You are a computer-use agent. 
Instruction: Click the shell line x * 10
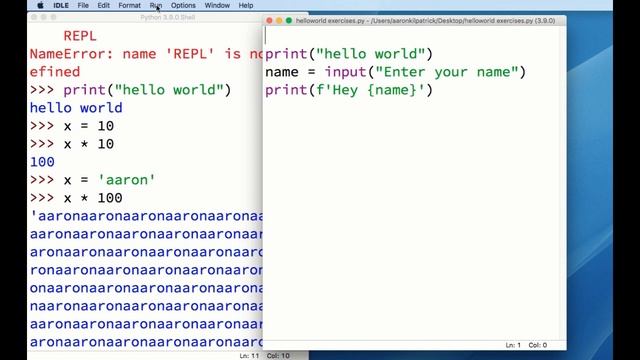[x=72, y=144]
